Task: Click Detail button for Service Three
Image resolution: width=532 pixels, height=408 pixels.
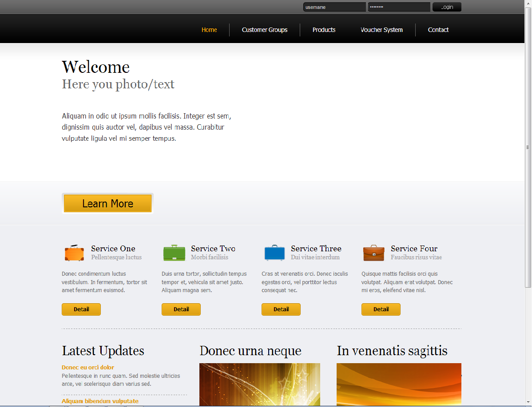Action: [281, 309]
